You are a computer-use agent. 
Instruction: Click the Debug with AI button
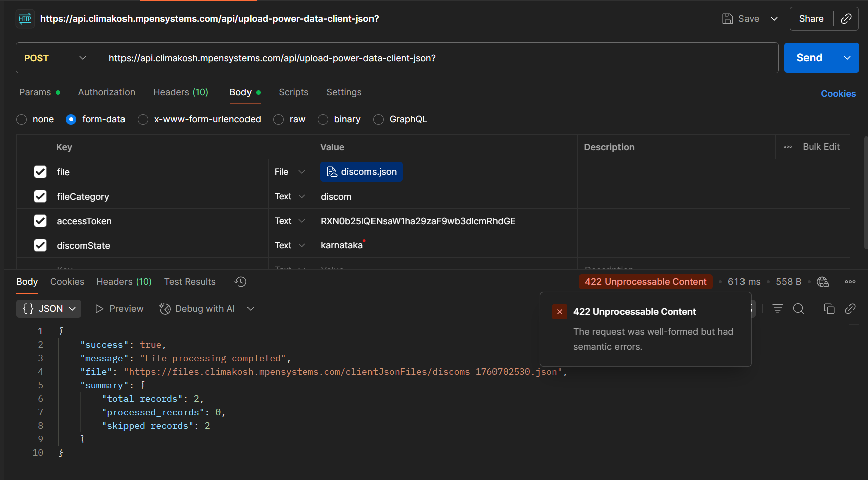(x=197, y=309)
